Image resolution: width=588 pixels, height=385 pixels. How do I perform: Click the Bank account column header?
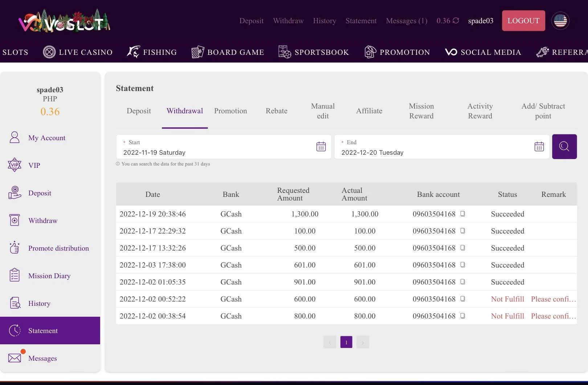pyautogui.click(x=438, y=194)
